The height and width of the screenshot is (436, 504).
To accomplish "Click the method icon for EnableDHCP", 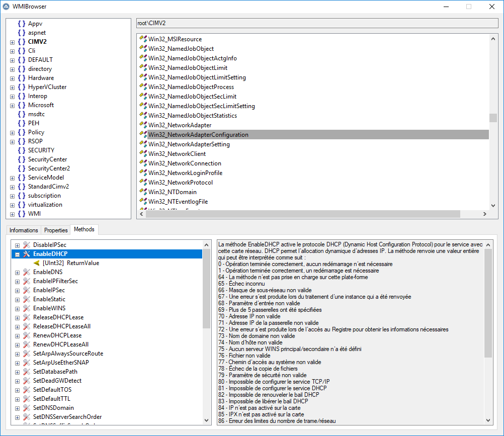I will click(x=27, y=254).
